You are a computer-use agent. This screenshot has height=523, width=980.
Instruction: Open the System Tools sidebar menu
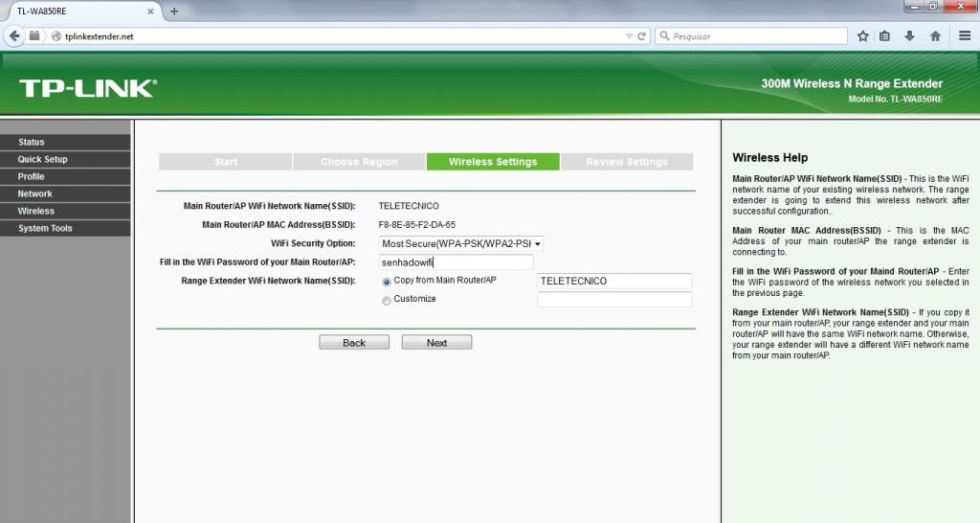pyautogui.click(x=65, y=228)
